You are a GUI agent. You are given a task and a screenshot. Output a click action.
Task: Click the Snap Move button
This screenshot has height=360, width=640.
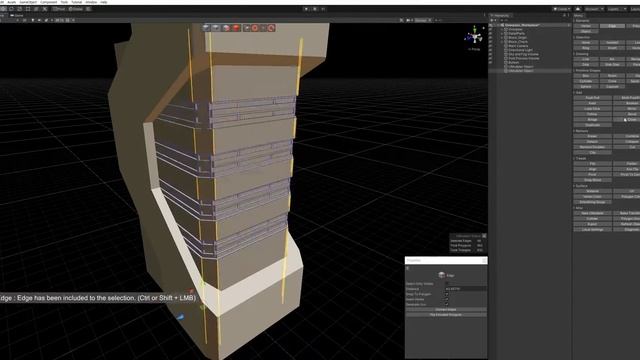[x=593, y=180]
